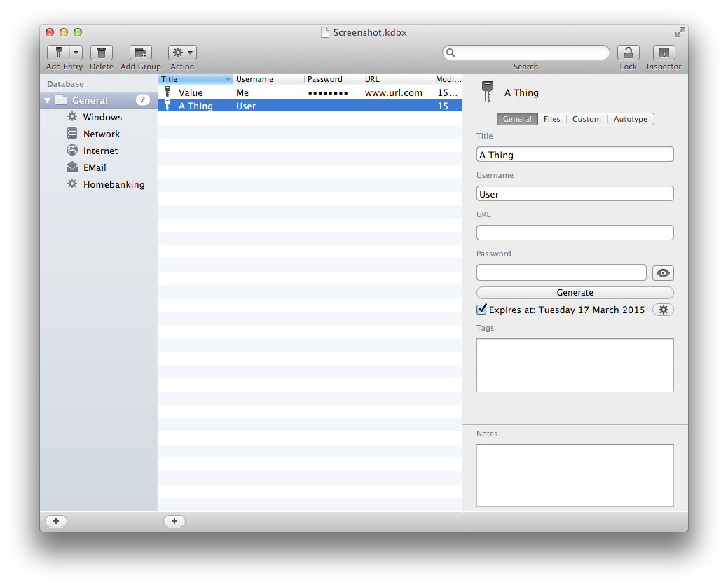Switch to the Files tab
This screenshot has height=587, width=728.
pos(552,119)
